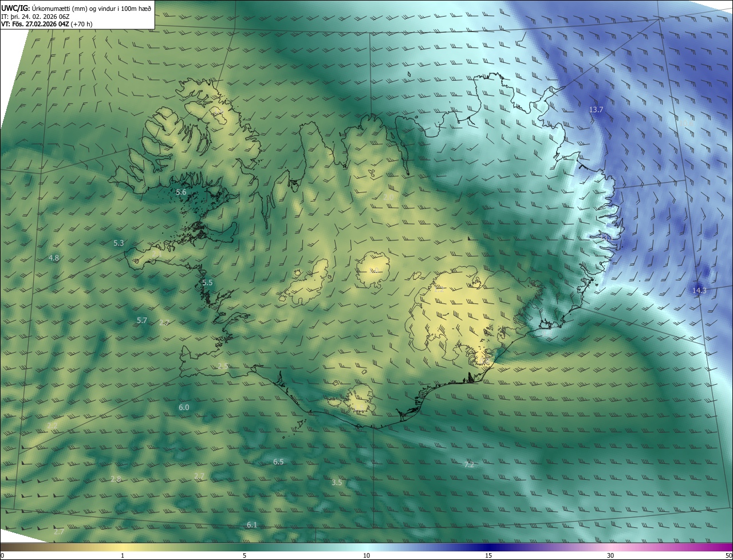
Task: Click the 5.6 value label on the map
Action: 181,192
